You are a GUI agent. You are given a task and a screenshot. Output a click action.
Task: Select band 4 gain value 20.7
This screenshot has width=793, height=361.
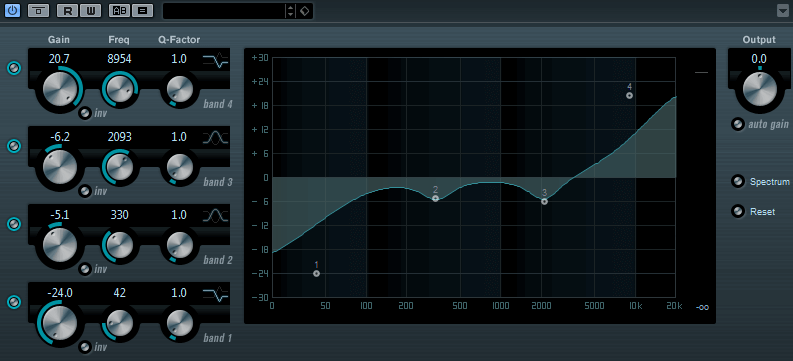[59, 59]
